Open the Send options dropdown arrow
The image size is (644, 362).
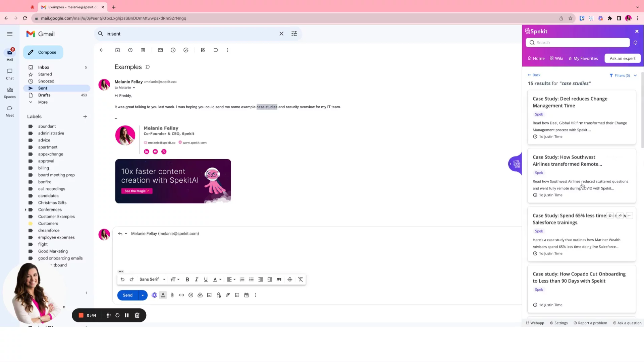(143, 295)
